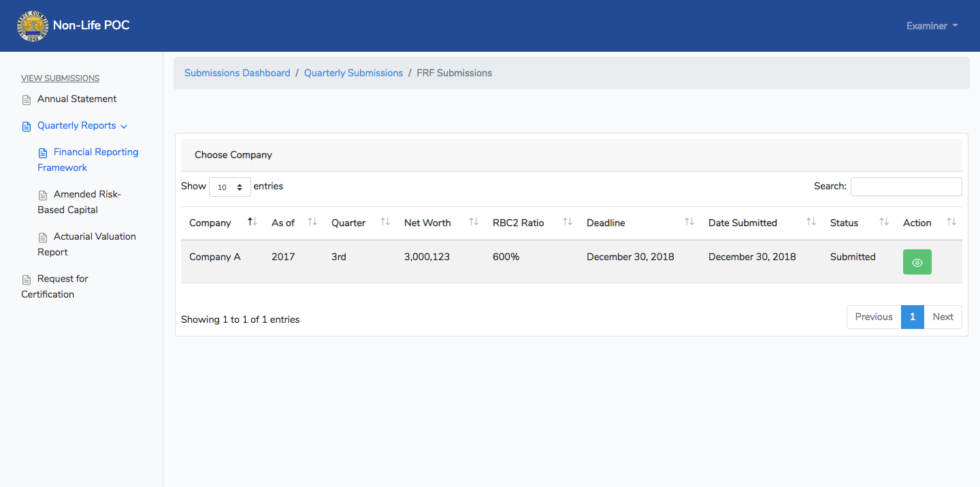The image size is (980, 487).
Task: Click the Quarterly Reports document icon
Action: pyautogui.click(x=27, y=127)
